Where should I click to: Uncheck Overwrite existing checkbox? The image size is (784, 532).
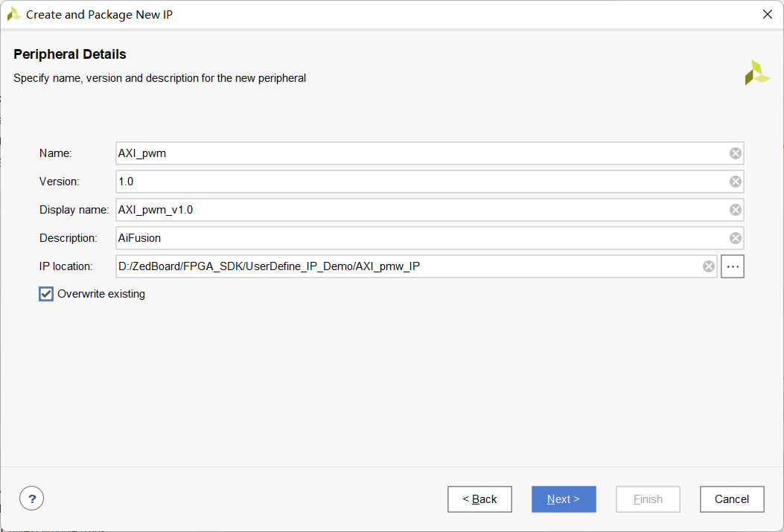coord(46,294)
